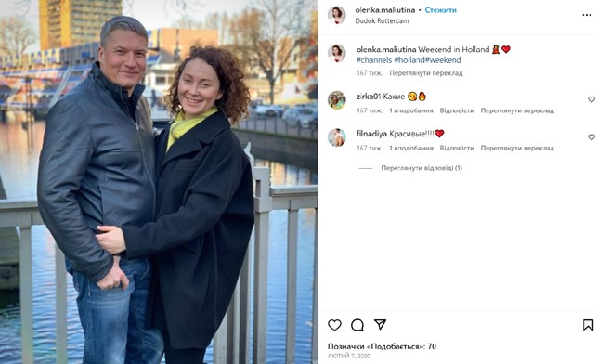
Task: Like filnadiya's comment with the heart
Action: tap(591, 137)
